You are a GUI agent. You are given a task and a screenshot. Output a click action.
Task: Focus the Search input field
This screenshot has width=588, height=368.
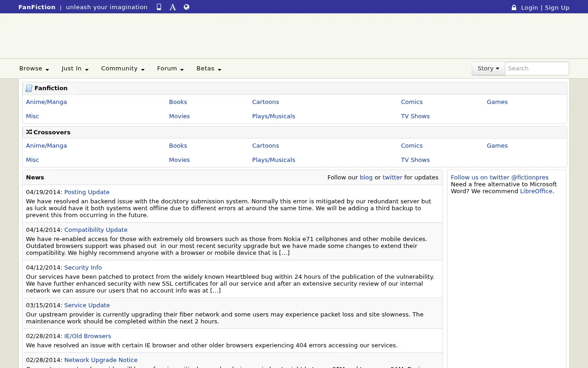pyautogui.click(x=537, y=69)
